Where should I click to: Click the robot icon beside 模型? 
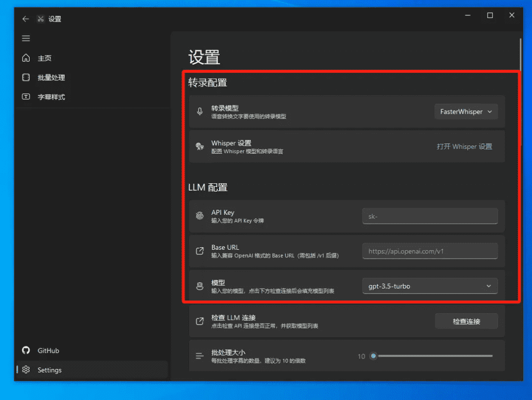click(x=199, y=286)
